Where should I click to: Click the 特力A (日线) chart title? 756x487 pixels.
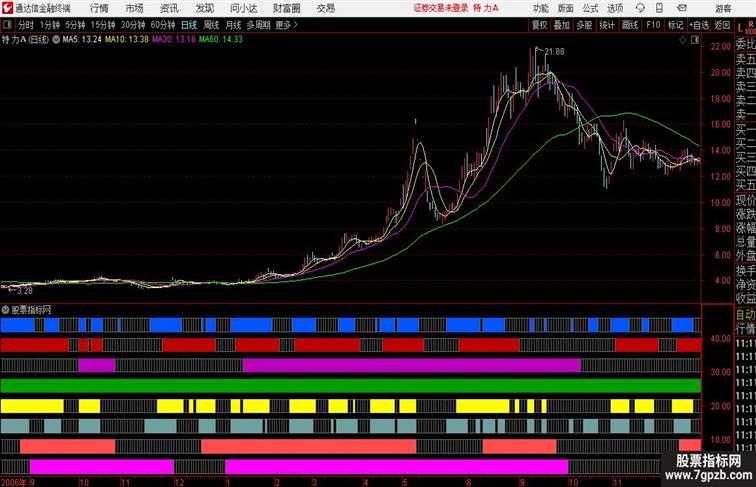(x=25, y=40)
